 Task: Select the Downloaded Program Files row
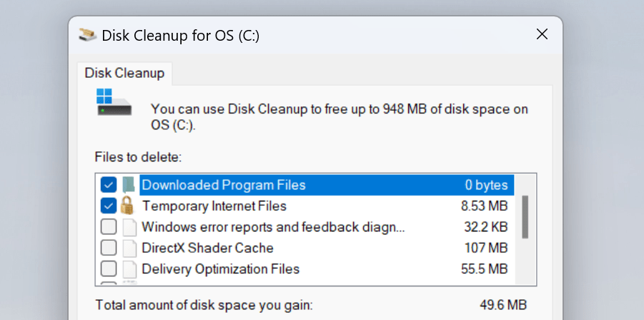pos(327,185)
